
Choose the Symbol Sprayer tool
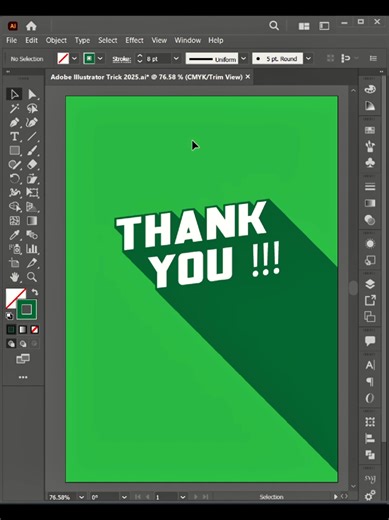(x=14, y=249)
